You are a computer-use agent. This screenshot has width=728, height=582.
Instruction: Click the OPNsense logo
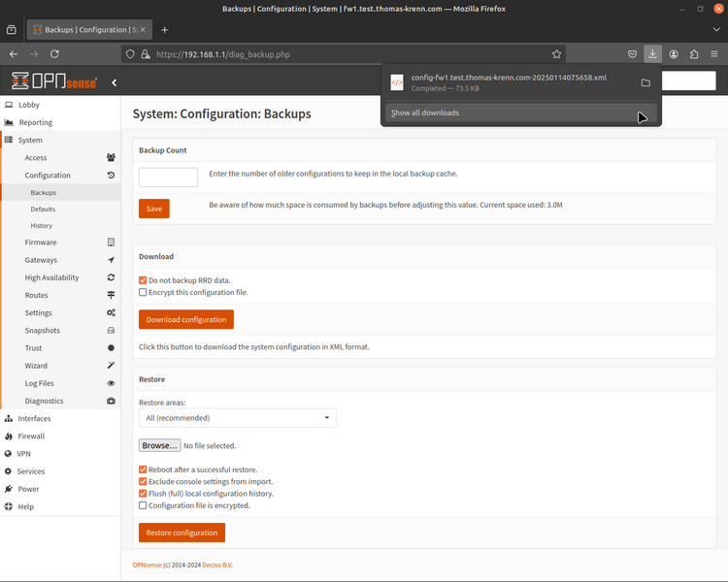point(54,81)
